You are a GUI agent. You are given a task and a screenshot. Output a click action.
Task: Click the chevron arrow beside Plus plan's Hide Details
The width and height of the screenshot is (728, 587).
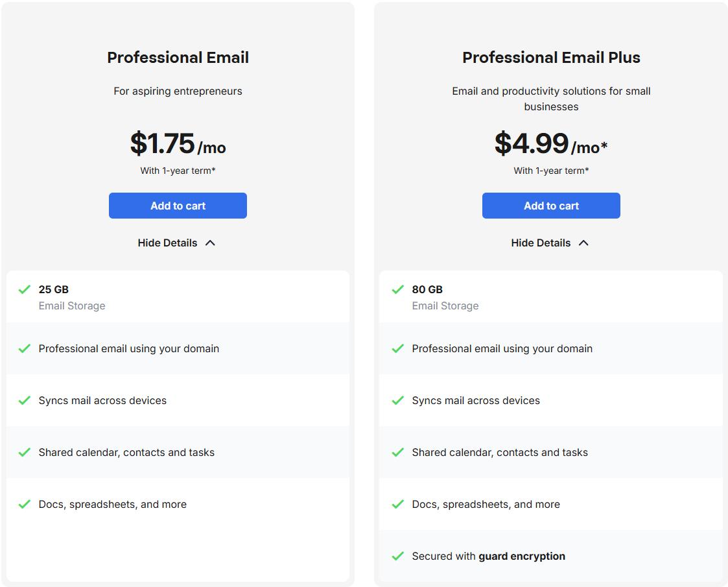click(x=583, y=243)
